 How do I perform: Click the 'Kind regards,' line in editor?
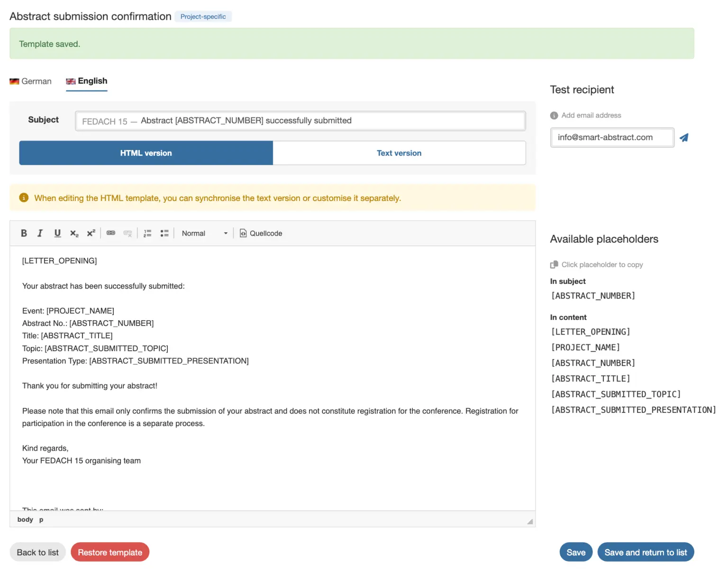(45, 448)
